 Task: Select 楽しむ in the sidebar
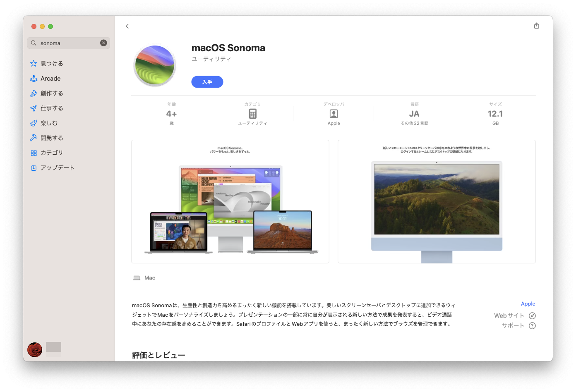[49, 123]
